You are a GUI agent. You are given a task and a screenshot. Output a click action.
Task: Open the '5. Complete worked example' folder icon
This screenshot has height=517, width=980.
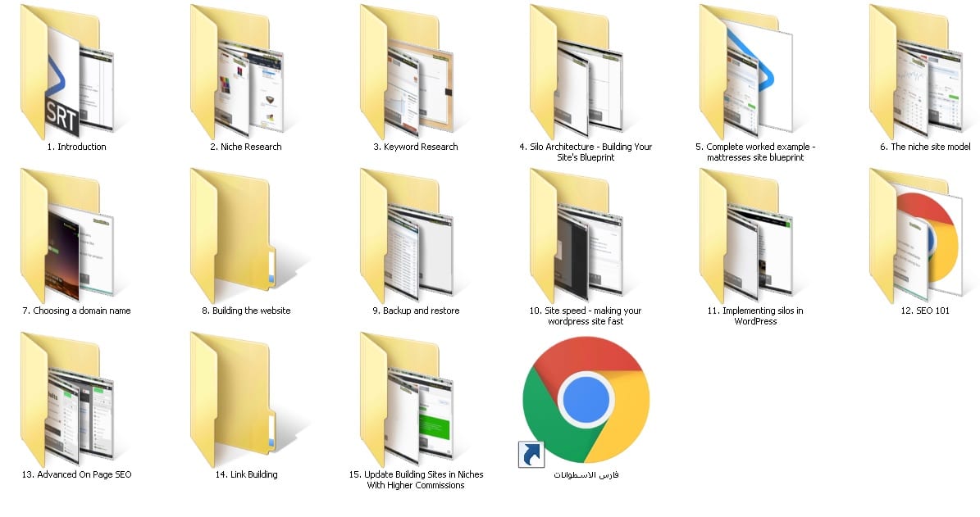pos(746,72)
